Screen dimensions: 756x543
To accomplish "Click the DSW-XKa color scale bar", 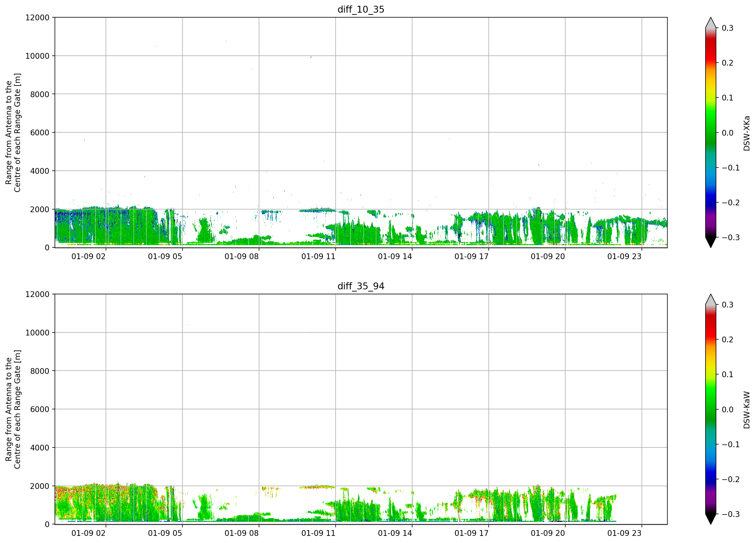I will point(711,132).
